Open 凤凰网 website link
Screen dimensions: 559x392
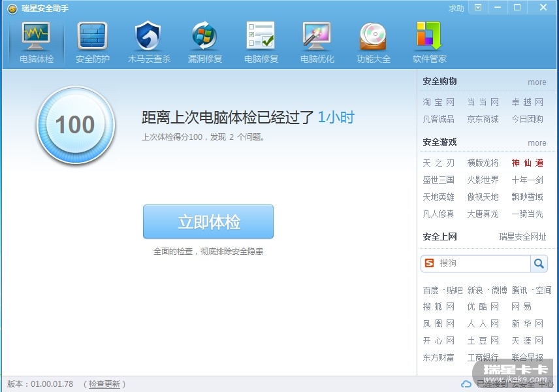point(438,324)
